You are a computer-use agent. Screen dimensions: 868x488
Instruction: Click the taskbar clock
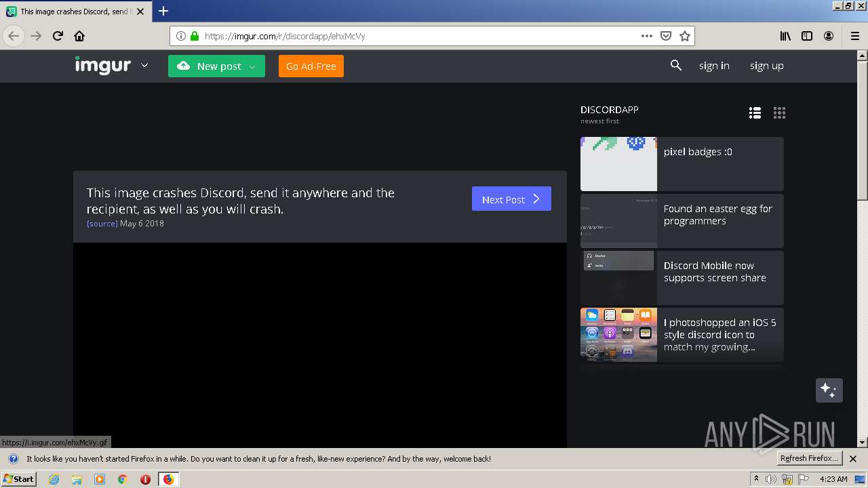pos(833,479)
